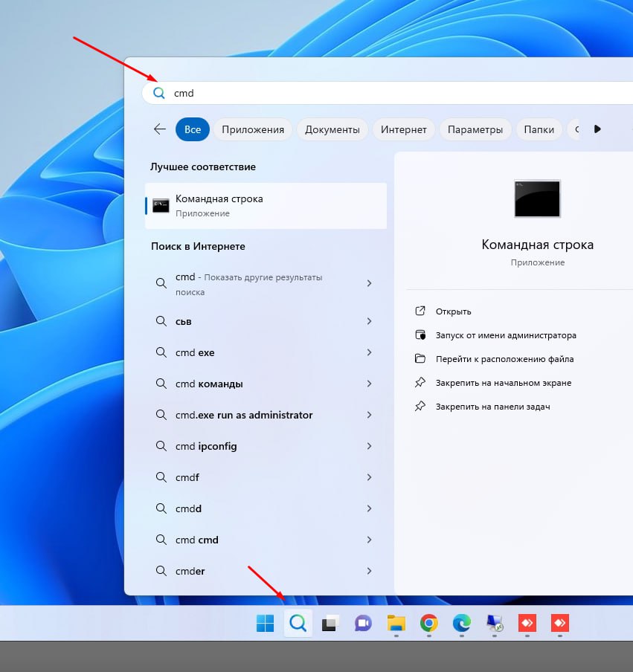This screenshot has width=633, height=672.
Task: Select Закрепить на начальном экране
Action: [504, 383]
